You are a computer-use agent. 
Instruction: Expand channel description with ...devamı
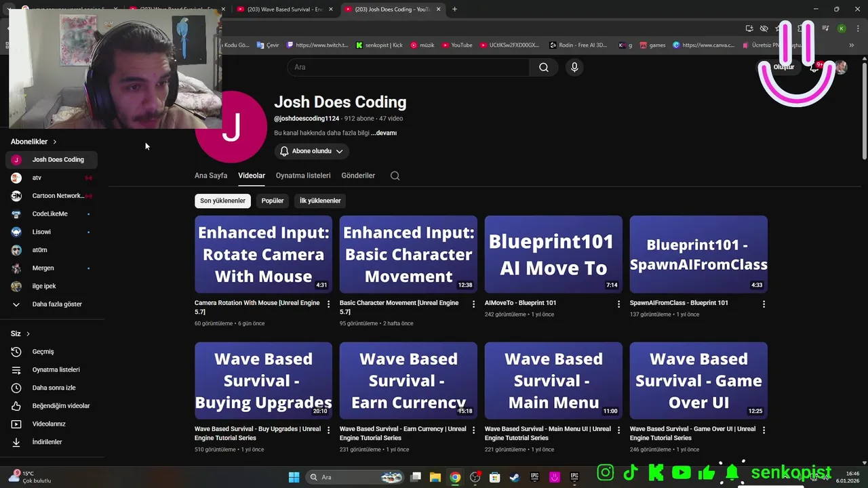coord(384,133)
